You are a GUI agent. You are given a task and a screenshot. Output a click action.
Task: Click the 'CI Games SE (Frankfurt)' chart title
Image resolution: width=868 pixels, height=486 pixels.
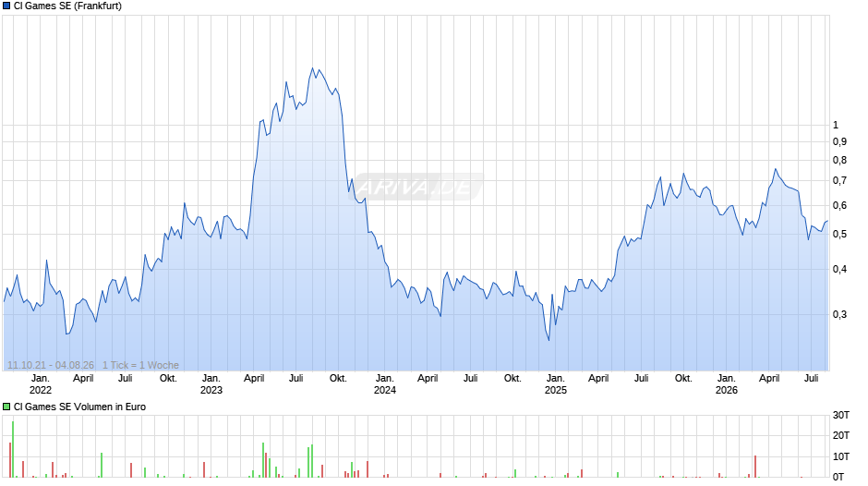67,6
